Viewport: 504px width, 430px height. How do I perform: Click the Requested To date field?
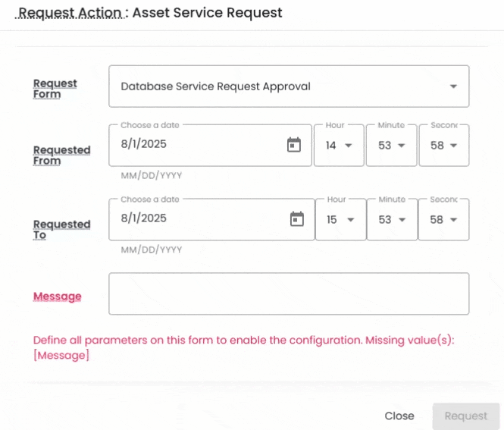211,220
